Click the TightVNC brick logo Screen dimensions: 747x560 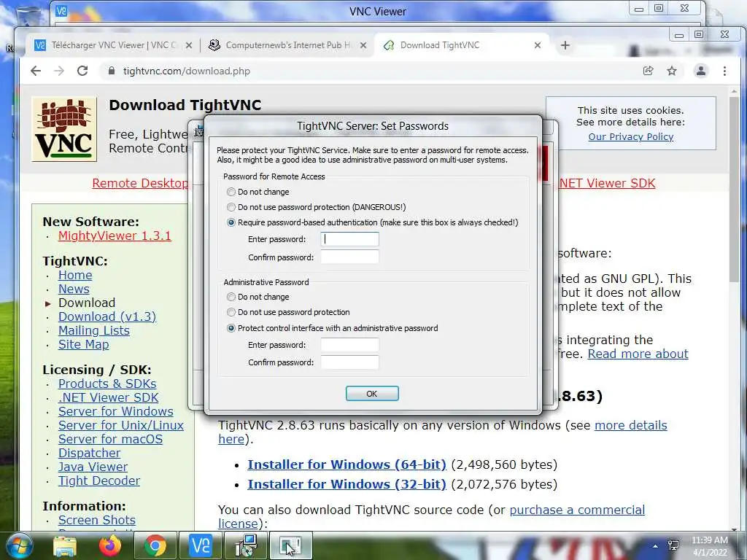pos(64,130)
